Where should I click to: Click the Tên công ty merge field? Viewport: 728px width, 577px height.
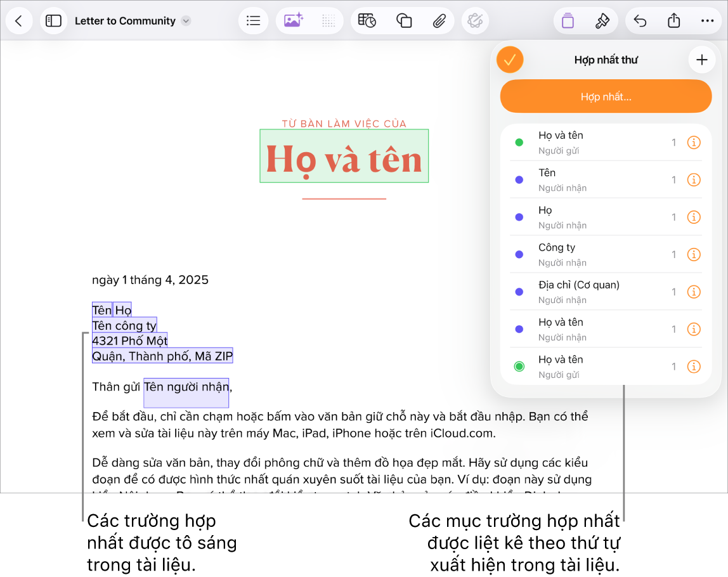pyautogui.click(x=124, y=325)
